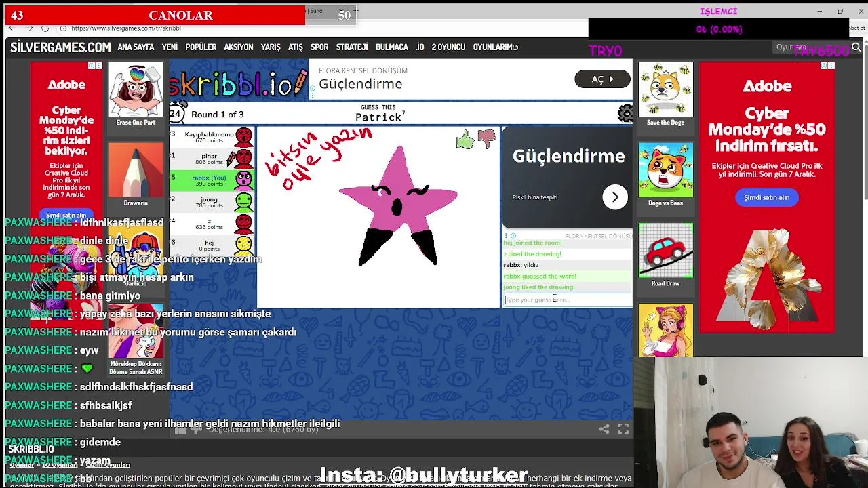Image resolution: width=868 pixels, height=488 pixels.
Task: Click the drawer pencil icon beside pinar
Action: pos(232,160)
